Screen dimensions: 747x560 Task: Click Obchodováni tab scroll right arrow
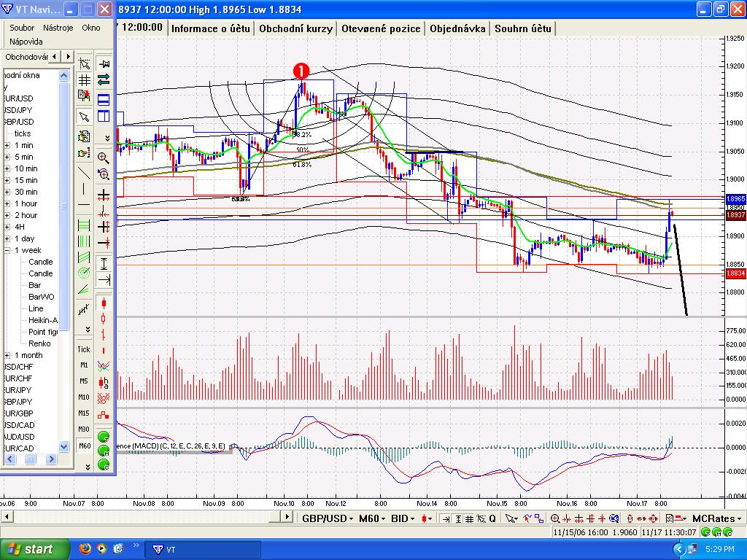[68, 57]
